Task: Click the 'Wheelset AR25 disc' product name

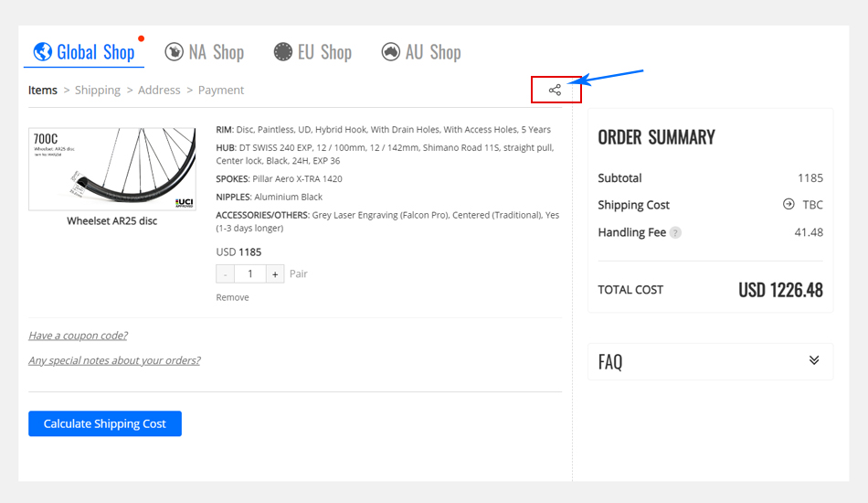Action: click(111, 221)
